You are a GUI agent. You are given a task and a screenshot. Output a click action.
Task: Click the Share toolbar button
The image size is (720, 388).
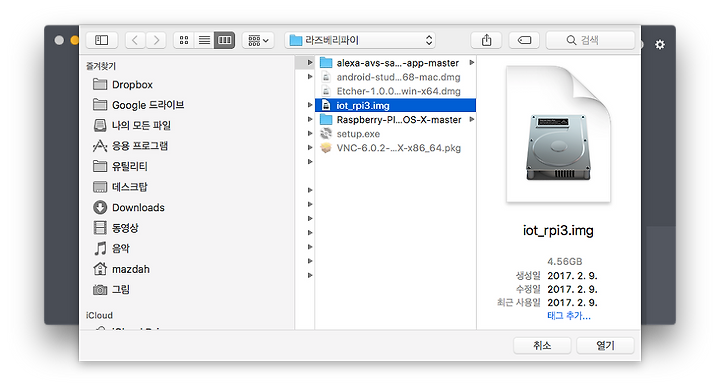[486, 40]
